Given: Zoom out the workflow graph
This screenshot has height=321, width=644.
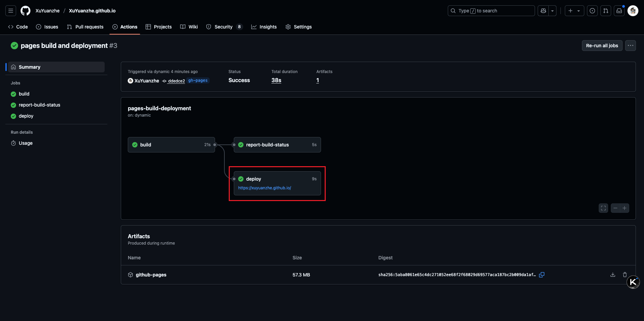Looking at the screenshot, I should pos(615,208).
